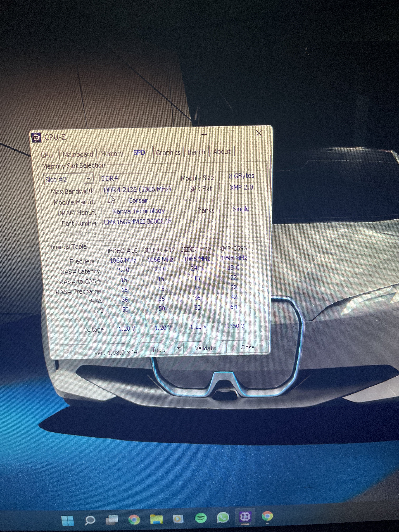Expand the Slot #2 memory slot dropdown
This screenshot has width=399, height=532.
(x=89, y=179)
